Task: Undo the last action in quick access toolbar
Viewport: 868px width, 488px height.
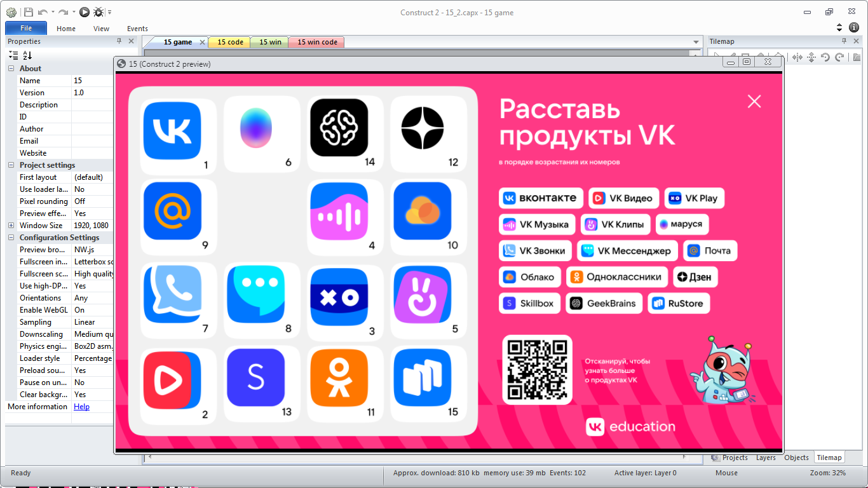Action: (43, 12)
